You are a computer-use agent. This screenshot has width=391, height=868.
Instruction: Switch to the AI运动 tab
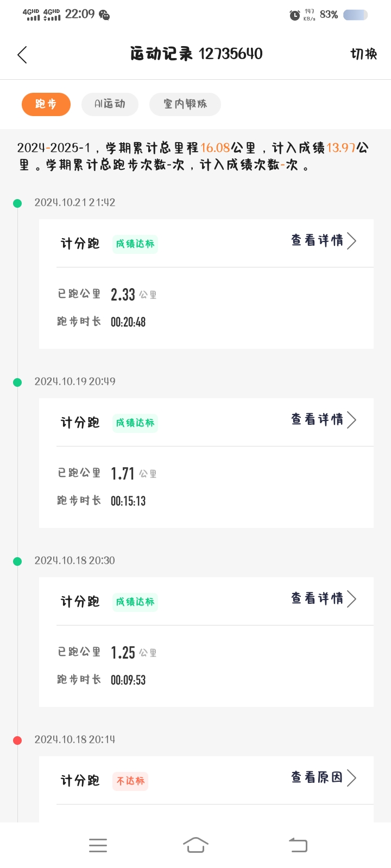tap(110, 104)
